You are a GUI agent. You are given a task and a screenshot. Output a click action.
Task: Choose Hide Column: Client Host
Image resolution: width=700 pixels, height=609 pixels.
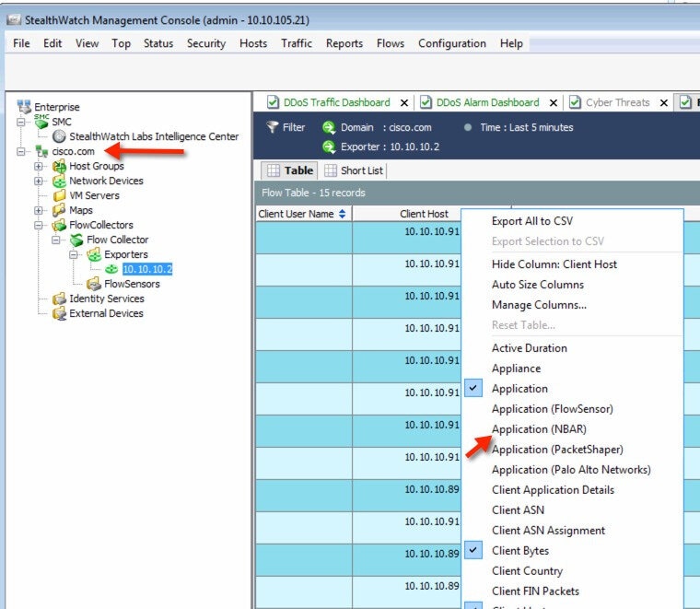pos(554,264)
